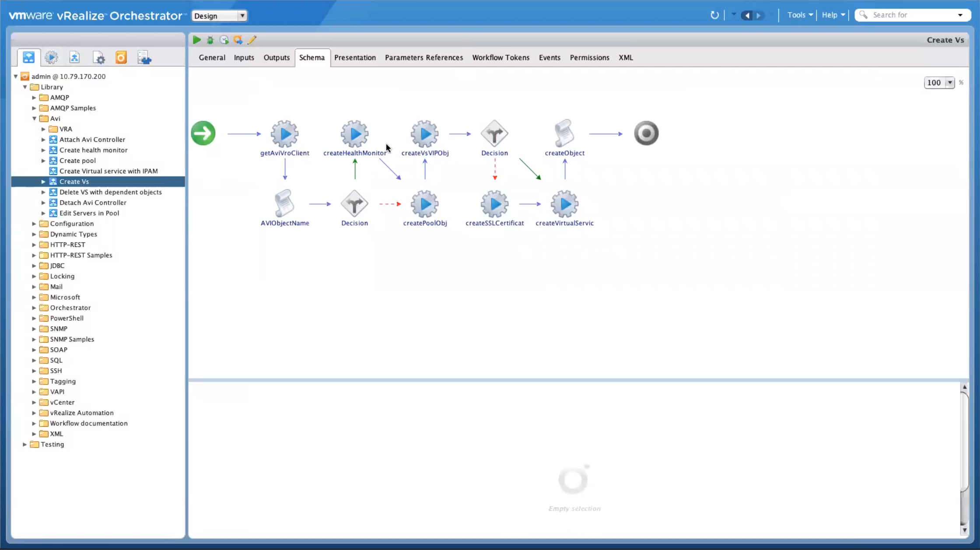This screenshot has height=550, width=980.
Task: Collapse the Avi folder
Action: click(x=34, y=118)
